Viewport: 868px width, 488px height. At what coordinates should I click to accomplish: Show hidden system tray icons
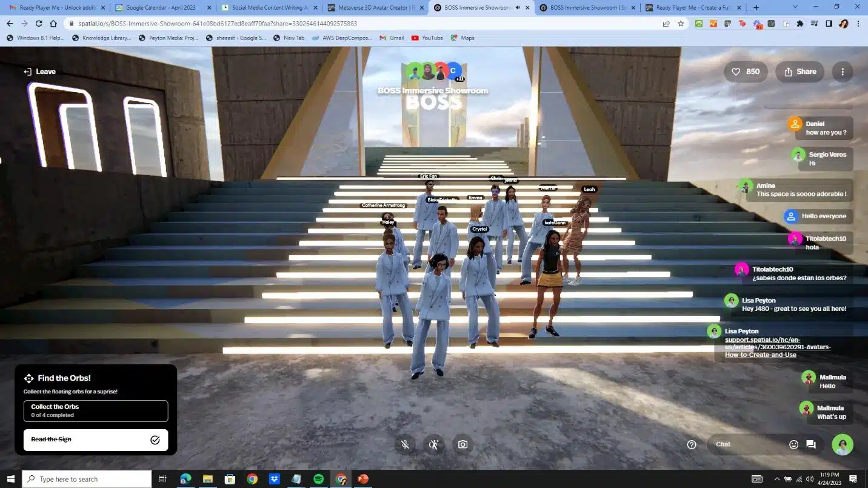coord(777,479)
